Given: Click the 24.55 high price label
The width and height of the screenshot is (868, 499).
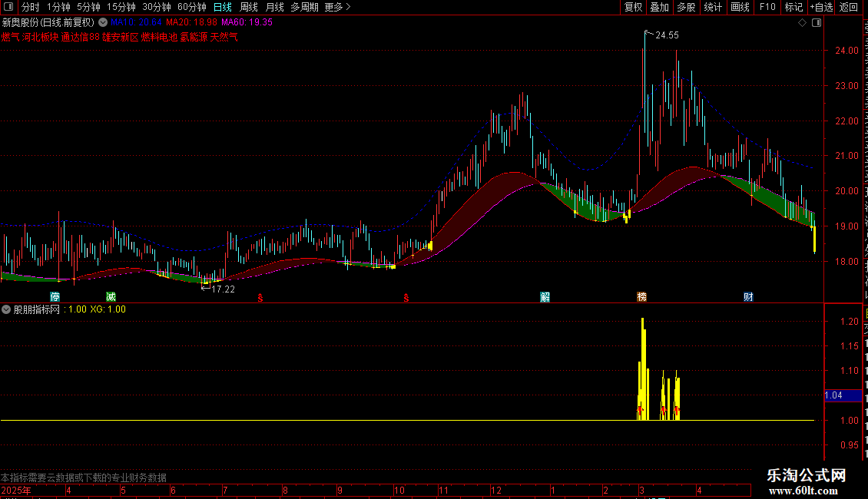Looking at the screenshot, I should 667,35.
